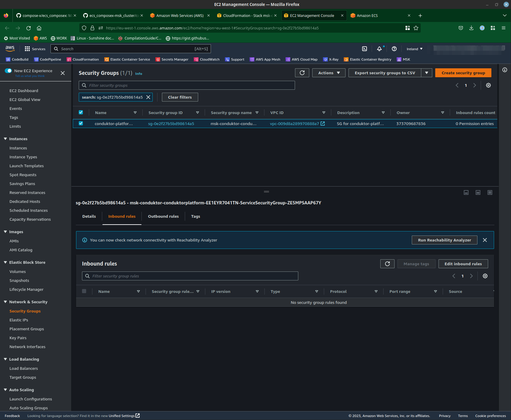Click Export security groups to CSV

click(385, 73)
